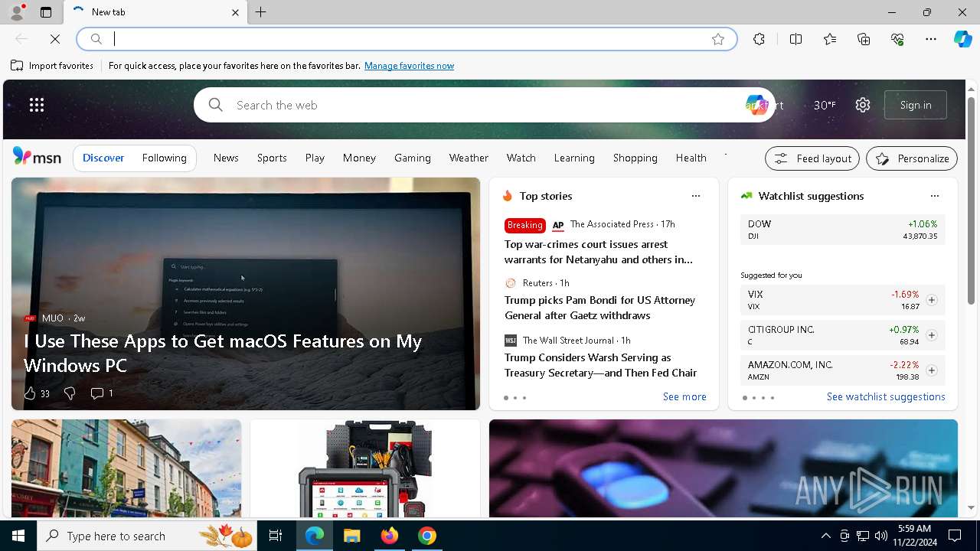Open the tab actions menu icon
This screenshot has width=980, height=551.
tap(46, 12)
